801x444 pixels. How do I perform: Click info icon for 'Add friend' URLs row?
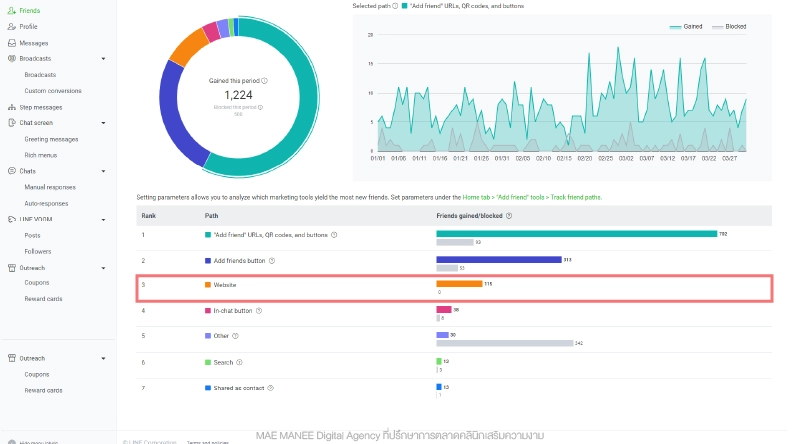coord(334,235)
